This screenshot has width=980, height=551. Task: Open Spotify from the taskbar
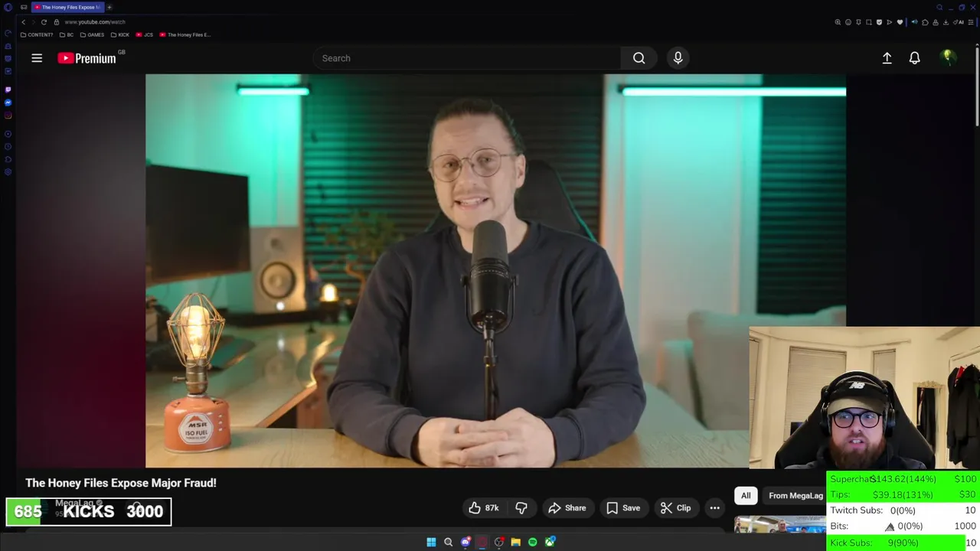click(x=533, y=543)
